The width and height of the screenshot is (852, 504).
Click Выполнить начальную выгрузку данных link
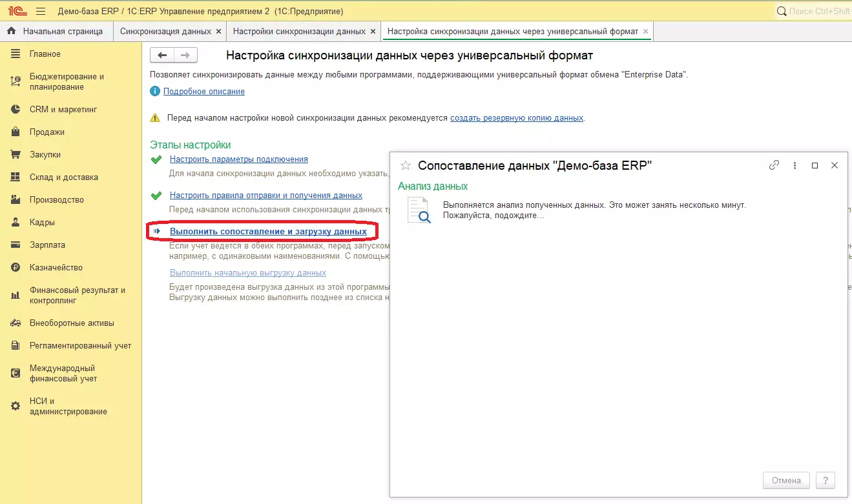point(248,273)
